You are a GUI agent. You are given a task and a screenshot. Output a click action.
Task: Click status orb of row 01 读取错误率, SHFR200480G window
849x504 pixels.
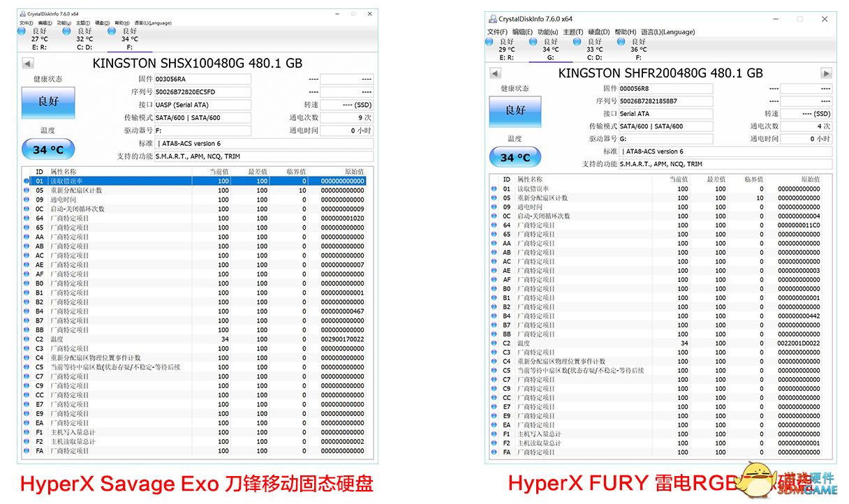tap(494, 189)
